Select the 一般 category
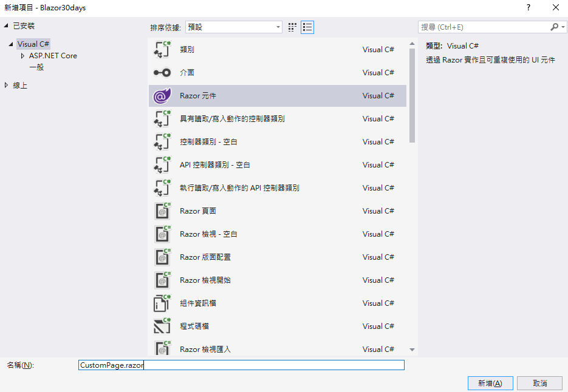 pyautogui.click(x=36, y=67)
